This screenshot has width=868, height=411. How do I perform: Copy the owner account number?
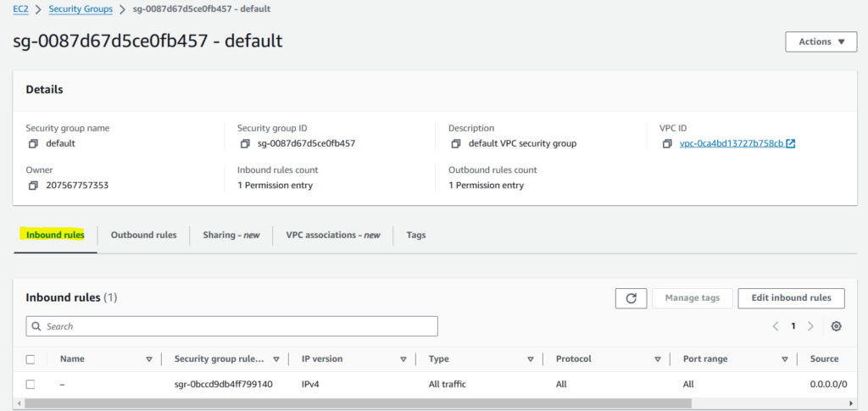(32, 186)
